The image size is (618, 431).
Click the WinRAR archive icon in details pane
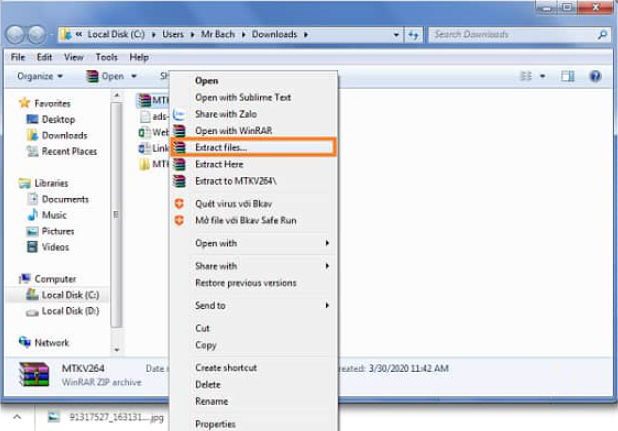pos(34,374)
